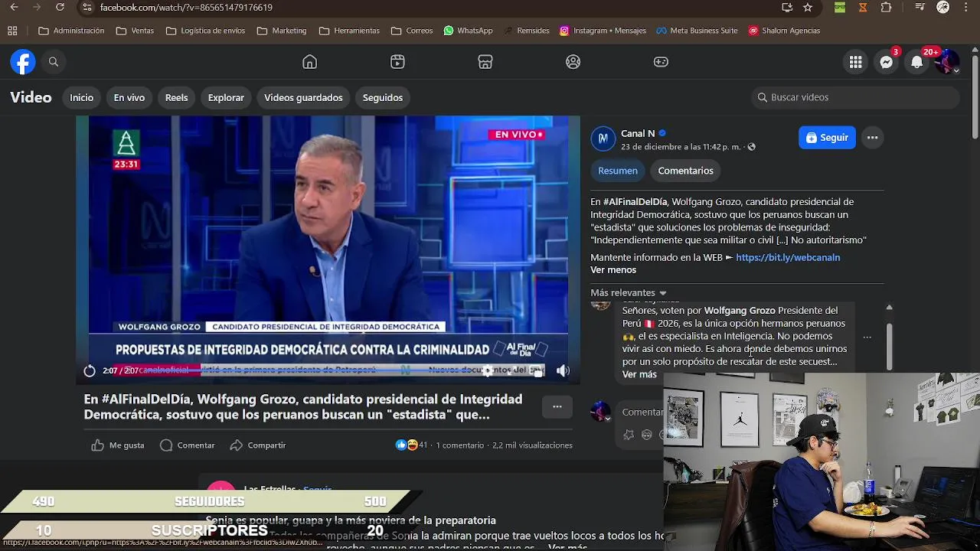Open video settings gear
The width and height of the screenshot is (980, 551).
488,371
